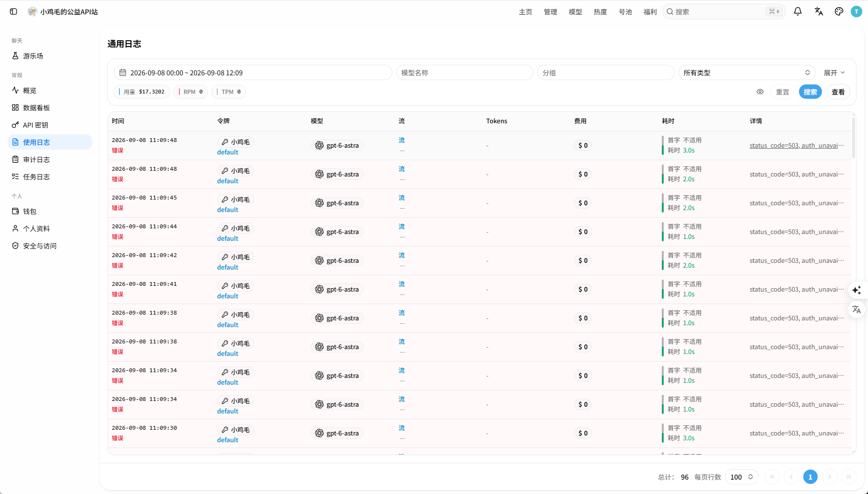Screen dimensions: 868x494
Task: Click the language translate icon in header
Action: (x=819, y=12)
